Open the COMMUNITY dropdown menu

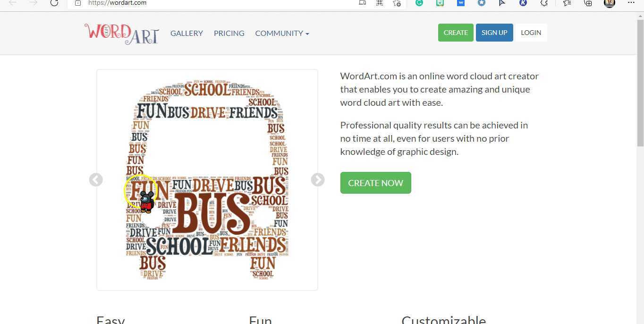click(x=282, y=33)
